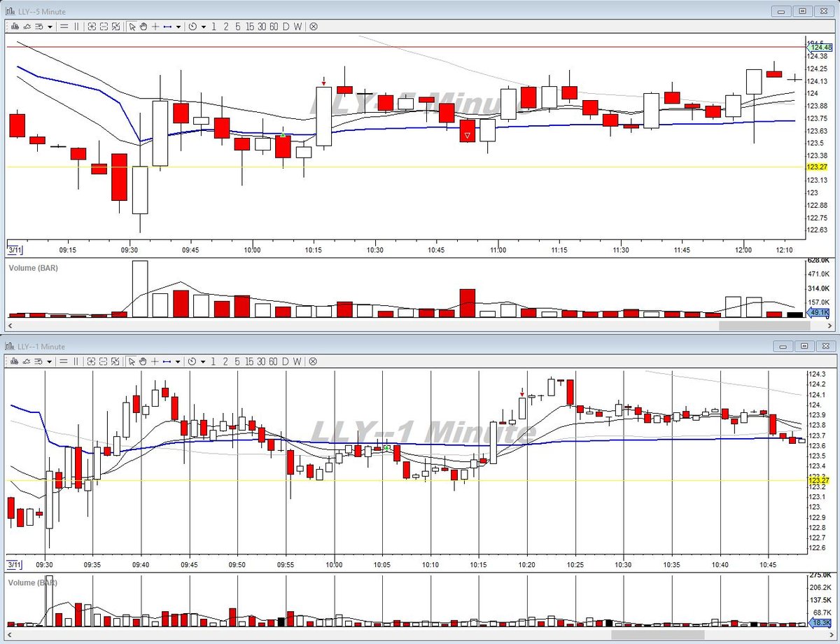The height and width of the screenshot is (644, 840).
Task: Click 49.1K volume marker in 5 Minute chart
Action: click(x=819, y=313)
